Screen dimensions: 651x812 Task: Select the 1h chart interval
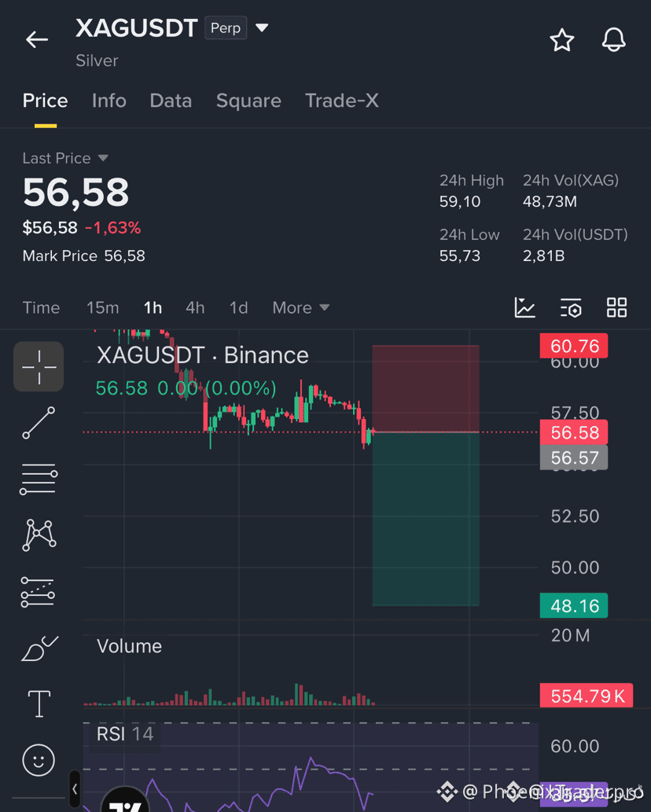coord(153,307)
